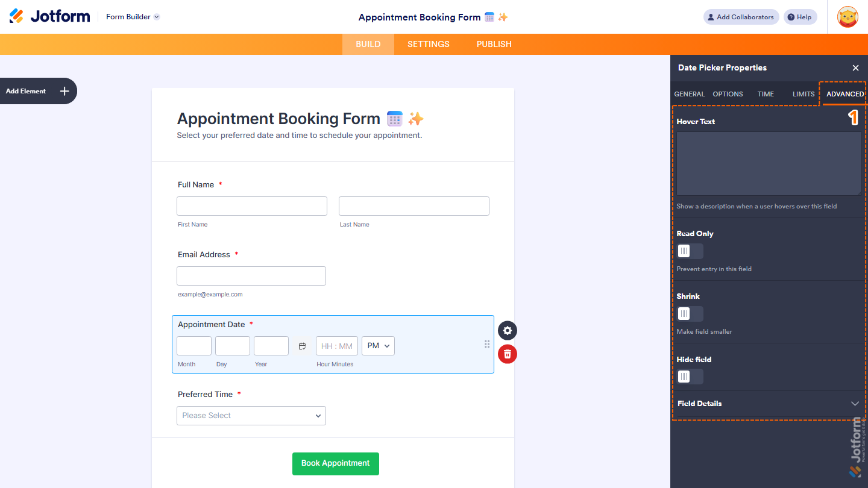This screenshot has height=488, width=868.
Task: Open the user avatar menu
Action: tap(848, 17)
